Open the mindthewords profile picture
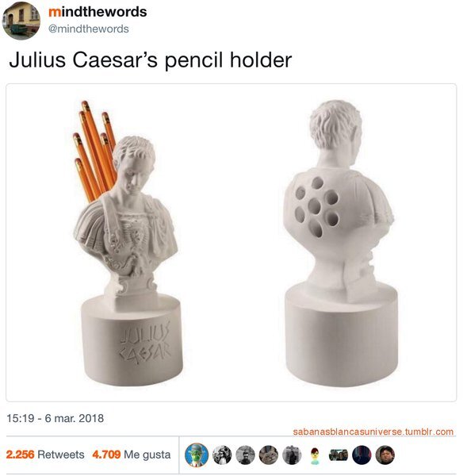This screenshot has width=463, height=476. point(21,21)
